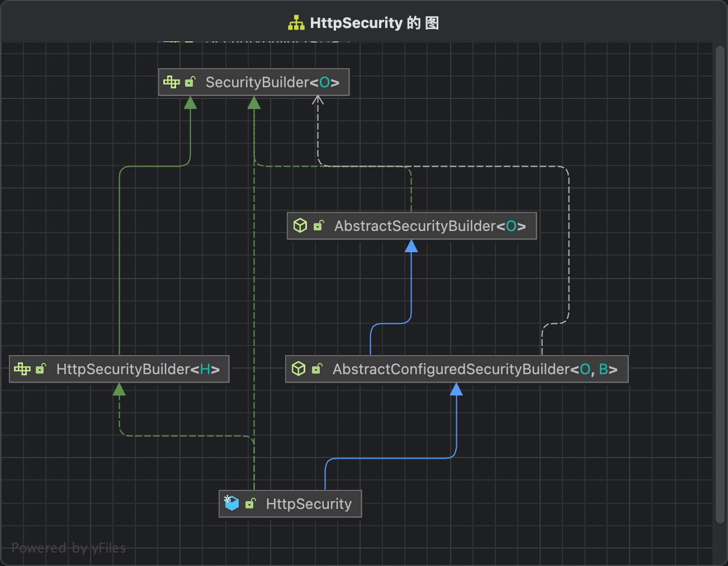Click the blue class icon on HttpSecurity

click(x=231, y=503)
